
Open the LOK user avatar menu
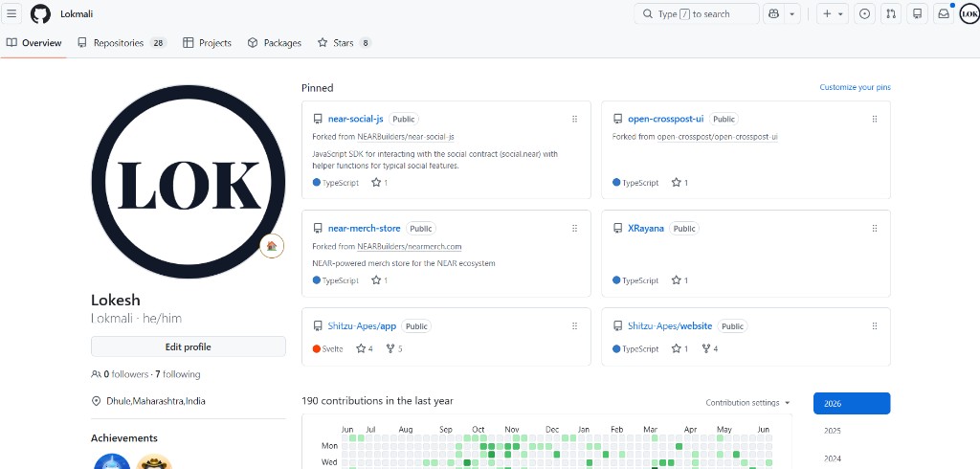[969, 13]
